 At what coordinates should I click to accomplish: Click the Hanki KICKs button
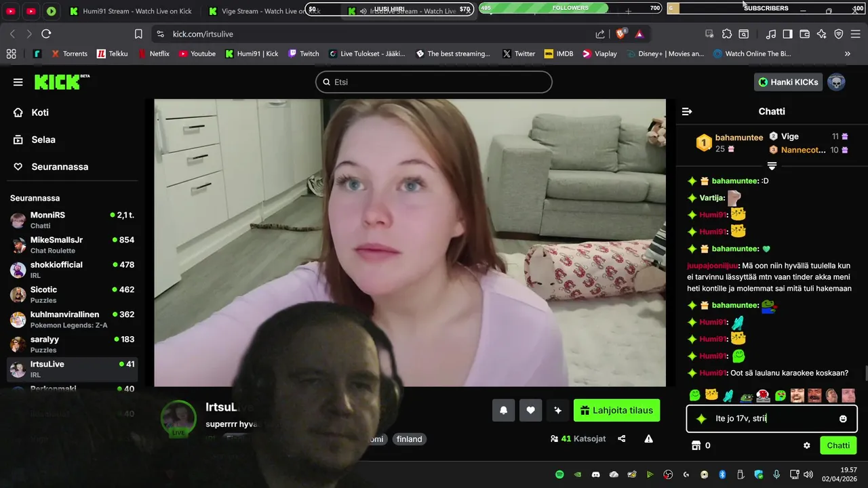pyautogui.click(x=788, y=82)
